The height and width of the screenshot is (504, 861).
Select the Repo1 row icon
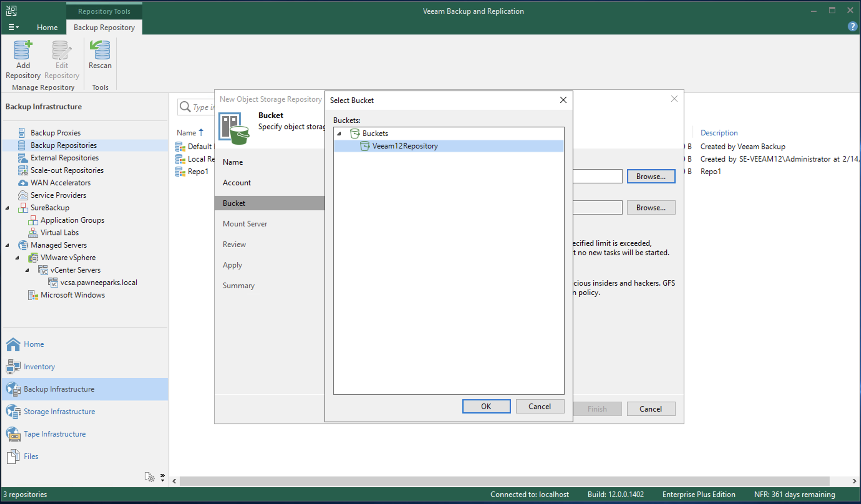(x=180, y=172)
